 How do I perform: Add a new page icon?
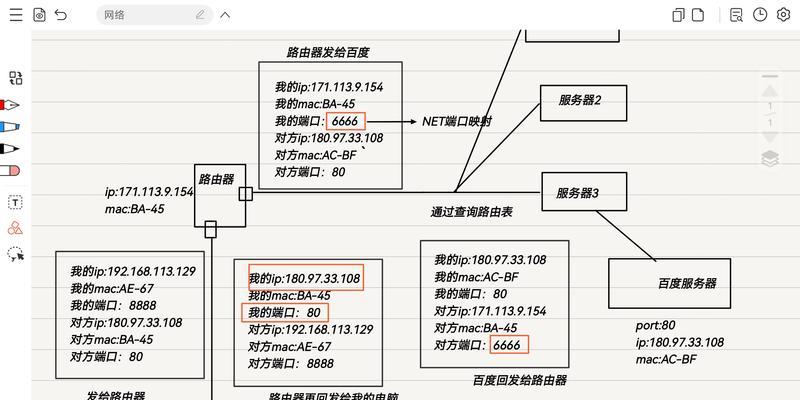[697, 15]
